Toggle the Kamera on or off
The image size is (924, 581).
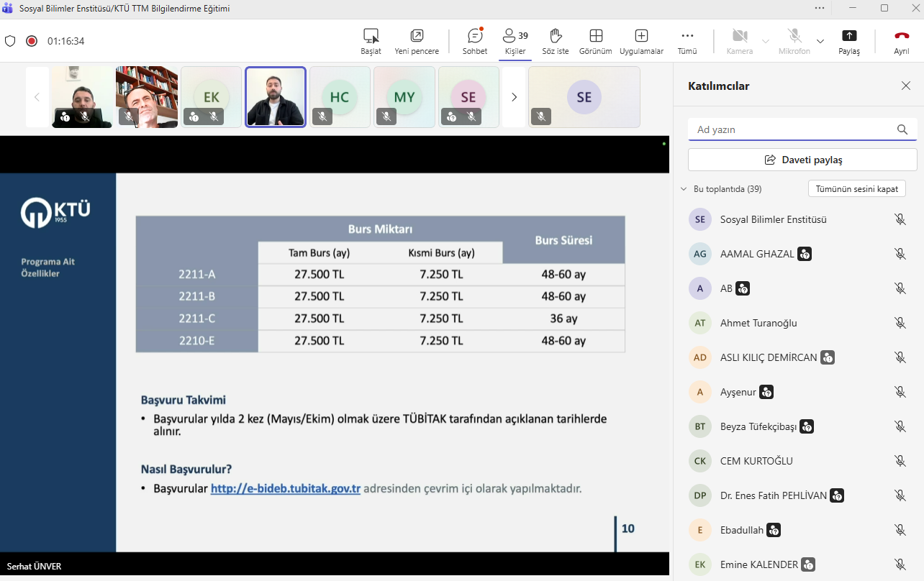(x=739, y=37)
